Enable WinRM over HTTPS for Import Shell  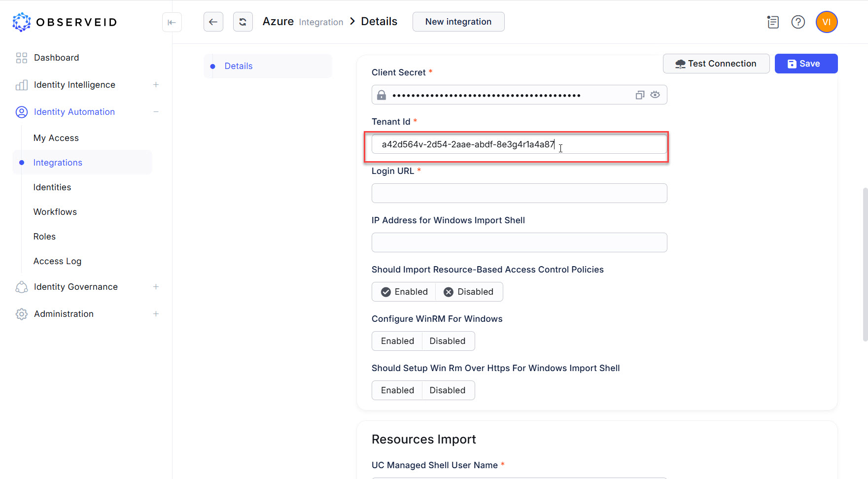click(397, 390)
